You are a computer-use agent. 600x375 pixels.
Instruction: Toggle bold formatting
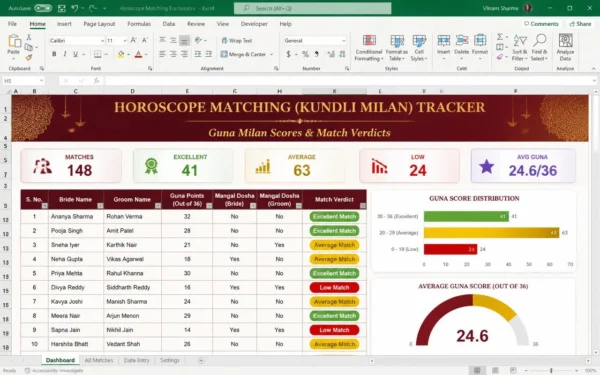point(54,54)
